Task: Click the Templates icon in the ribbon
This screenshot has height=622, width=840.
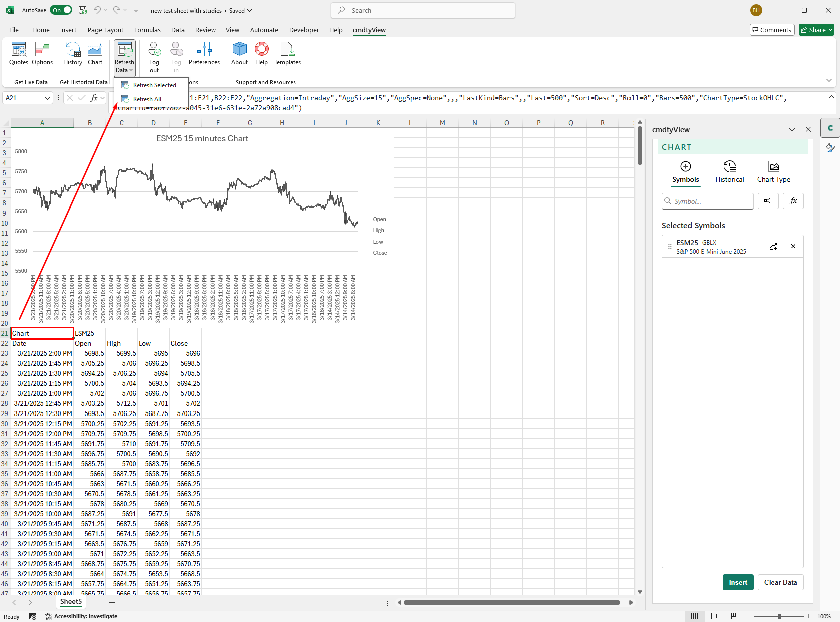Action: [287, 55]
